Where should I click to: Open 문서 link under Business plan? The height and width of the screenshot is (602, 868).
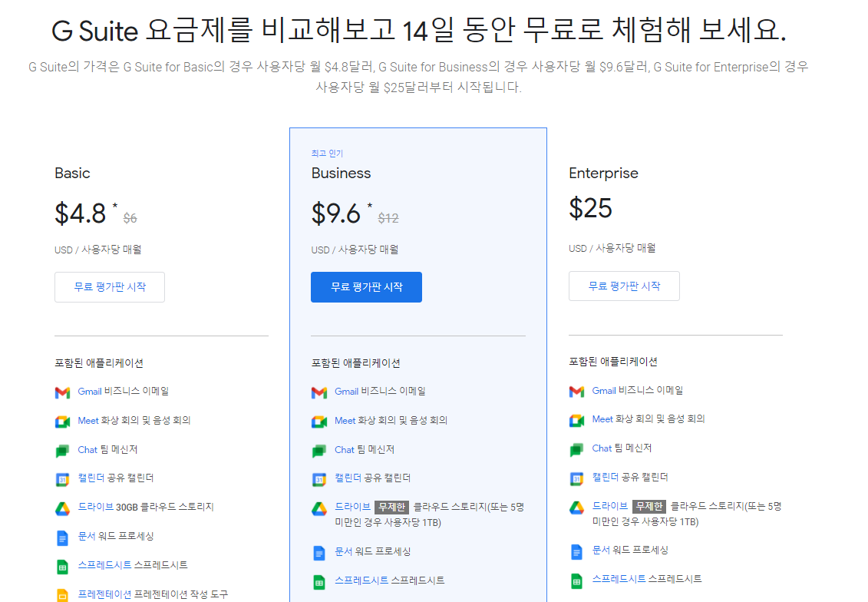tap(344, 551)
